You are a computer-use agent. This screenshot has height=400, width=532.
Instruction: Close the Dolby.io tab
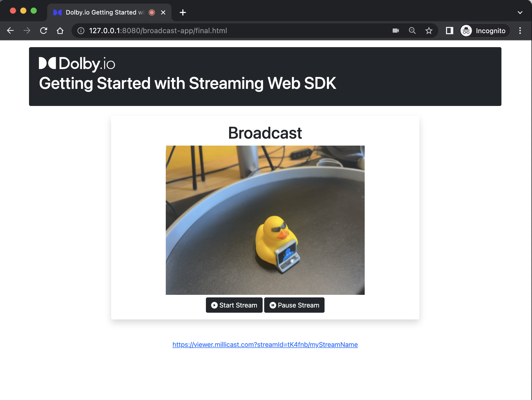pos(163,12)
